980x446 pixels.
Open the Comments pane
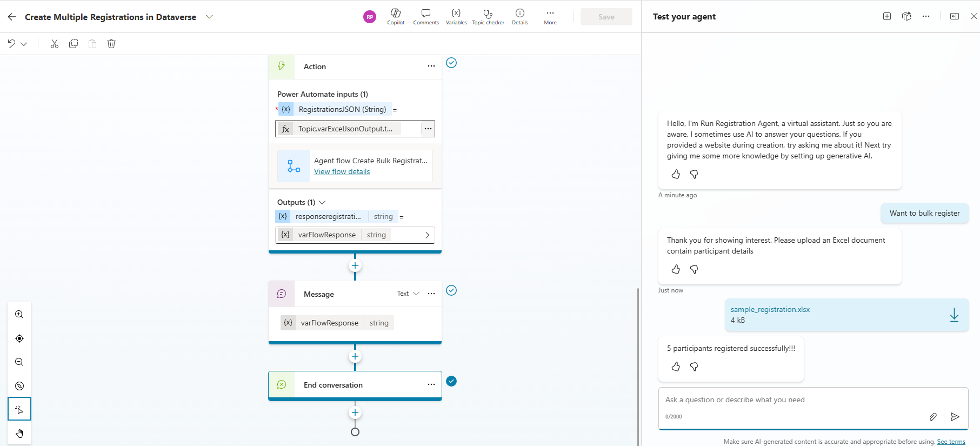pos(426,16)
